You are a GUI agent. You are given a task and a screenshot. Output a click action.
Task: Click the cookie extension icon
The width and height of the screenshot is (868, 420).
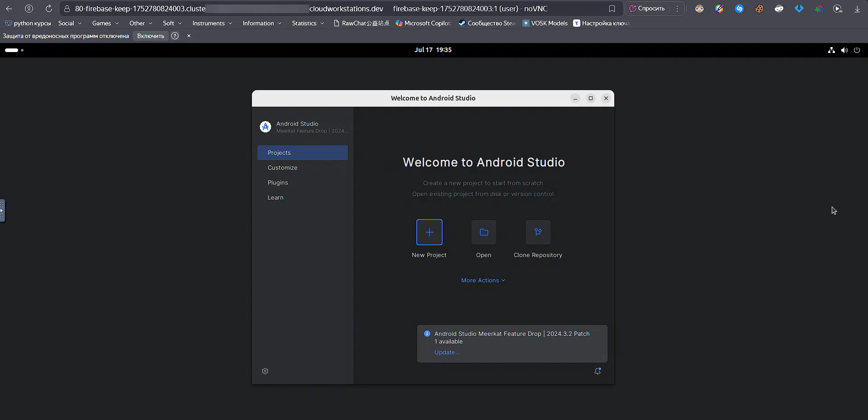(759, 9)
